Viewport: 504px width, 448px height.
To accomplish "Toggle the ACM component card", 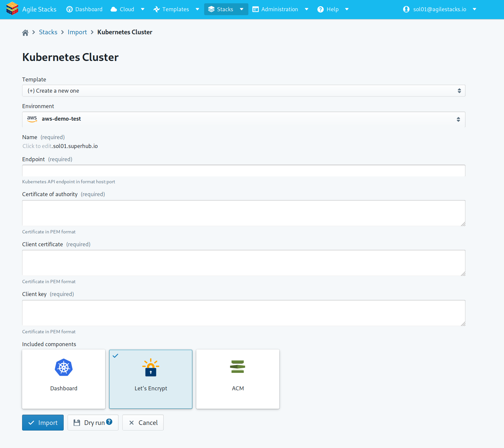I will tap(238, 379).
